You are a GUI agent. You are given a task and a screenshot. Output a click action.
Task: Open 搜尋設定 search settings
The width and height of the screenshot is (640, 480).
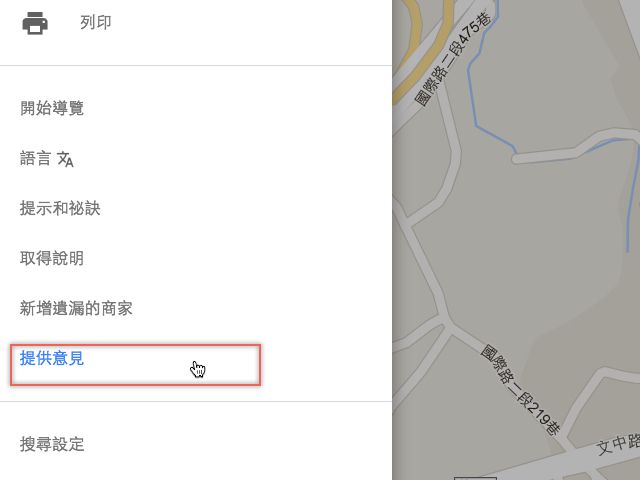tap(52, 444)
